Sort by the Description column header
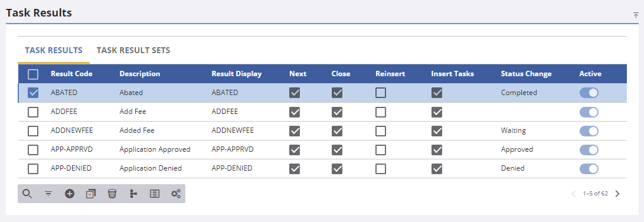Screen dimensions: 644x222 pyautogui.click(x=140, y=74)
